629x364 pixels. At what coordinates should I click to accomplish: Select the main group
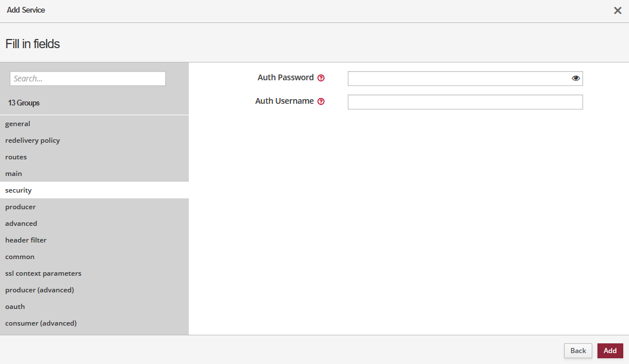[14, 174]
